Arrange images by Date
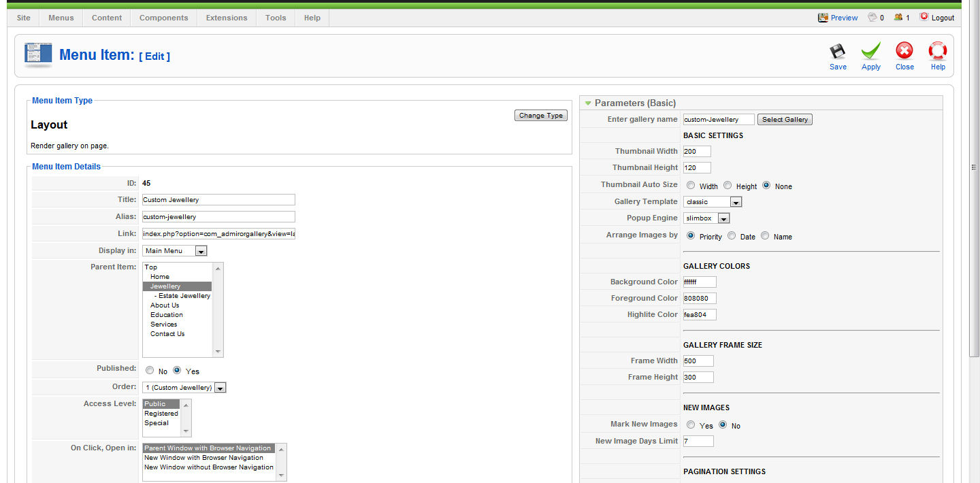 pos(732,235)
